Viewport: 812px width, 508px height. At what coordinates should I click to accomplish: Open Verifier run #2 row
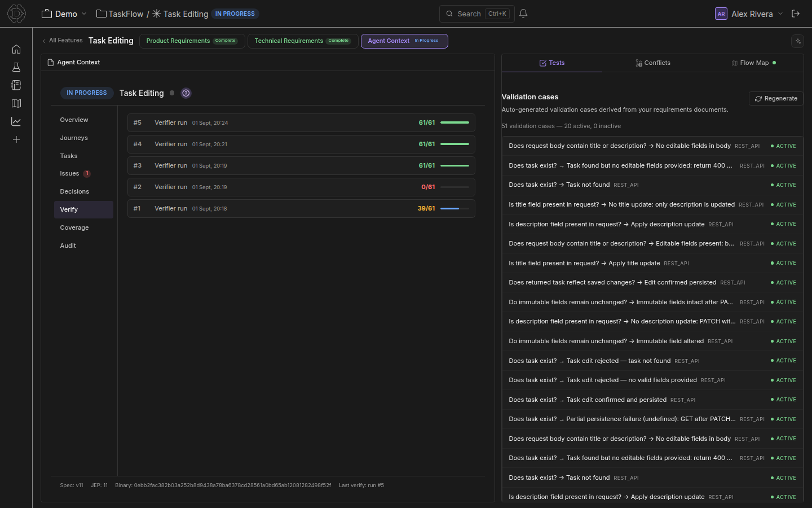click(301, 187)
